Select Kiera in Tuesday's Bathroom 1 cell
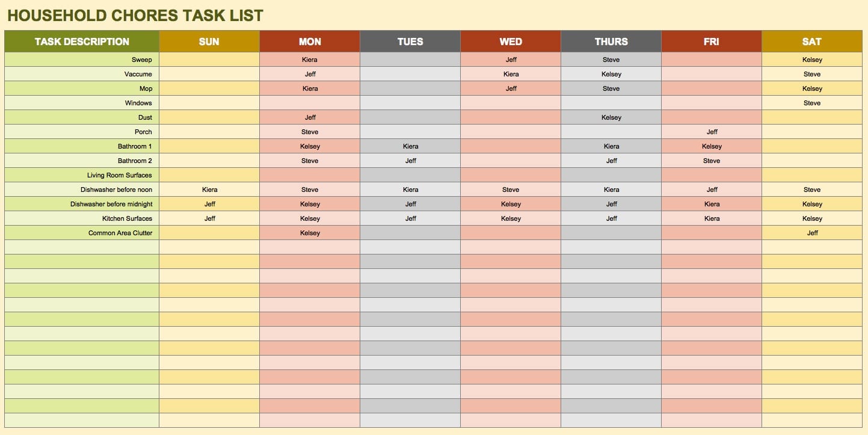This screenshot has height=435, width=868. pyautogui.click(x=410, y=146)
